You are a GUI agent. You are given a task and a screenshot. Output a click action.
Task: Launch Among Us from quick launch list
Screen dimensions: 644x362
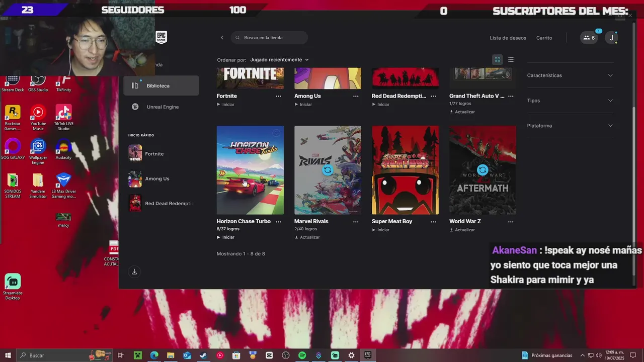tap(161, 178)
